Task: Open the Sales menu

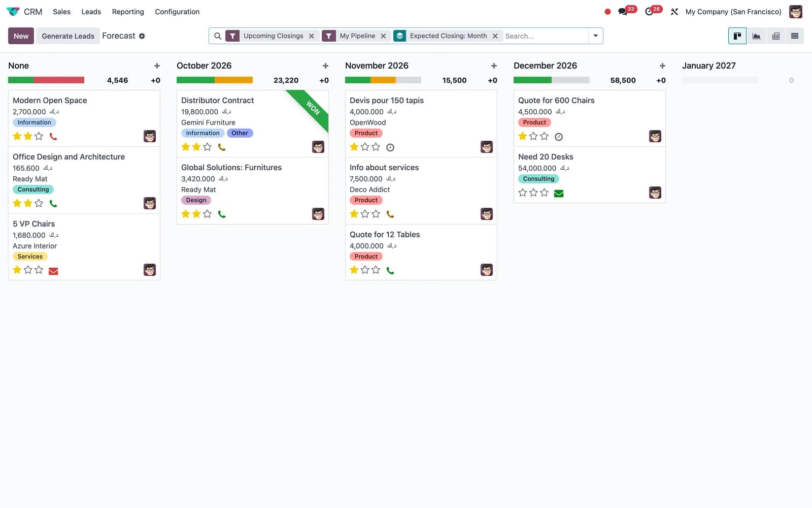Action: [62, 12]
